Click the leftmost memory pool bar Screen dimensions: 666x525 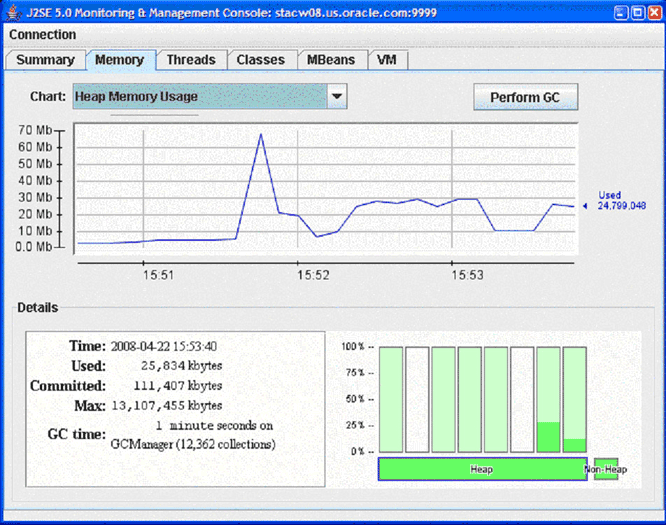point(391,399)
